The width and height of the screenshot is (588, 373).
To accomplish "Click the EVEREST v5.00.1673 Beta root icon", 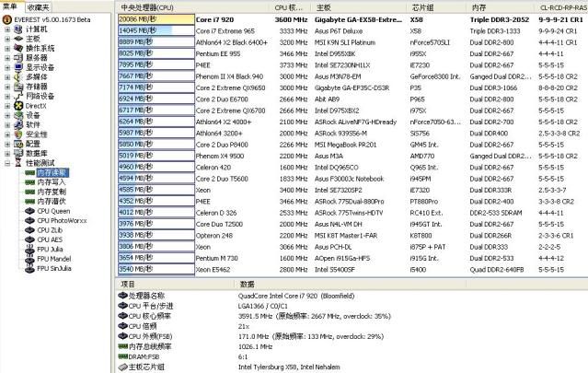I will pyautogui.click(x=7, y=18).
